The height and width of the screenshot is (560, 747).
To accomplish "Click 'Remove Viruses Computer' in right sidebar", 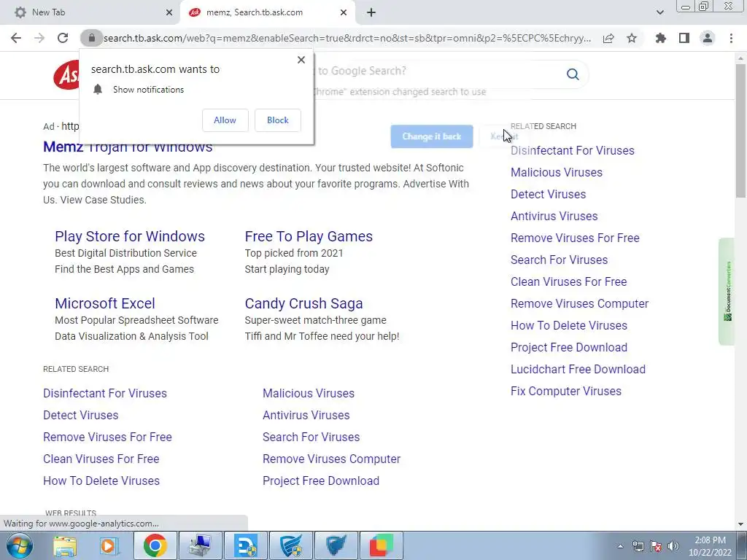I will click(580, 304).
